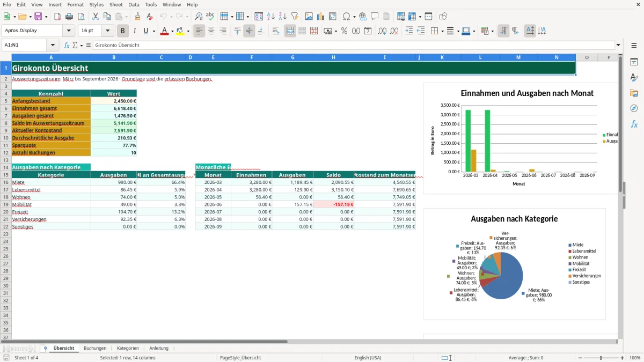
Task: Toggle Italic formatting
Action: click(x=135, y=31)
